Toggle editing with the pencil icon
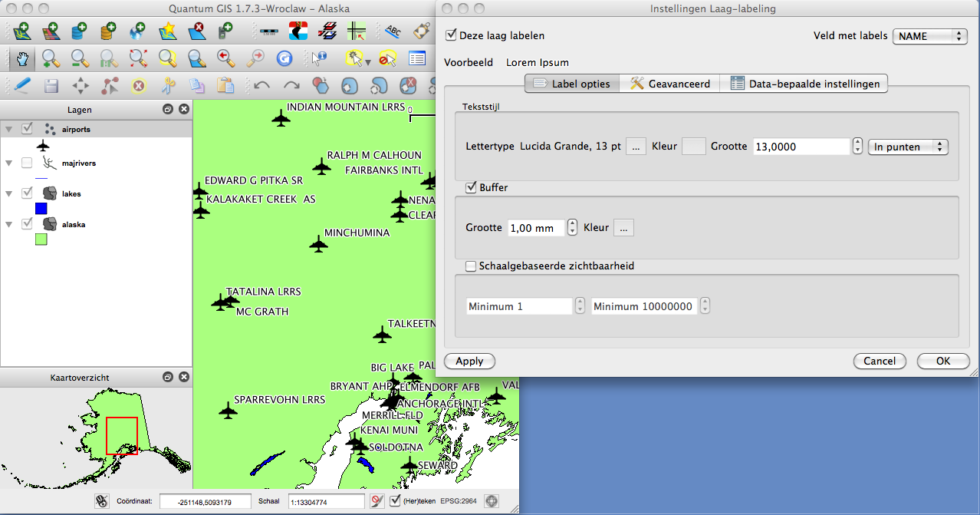Viewport: 980px width, 515px height. click(x=21, y=84)
